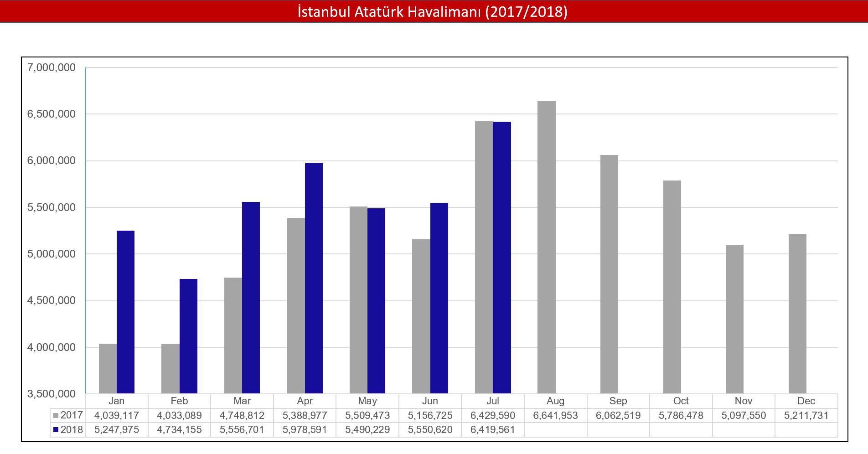Select the 2017 Oct value 5,786,478
The width and height of the screenshot is (868, 454).
(x=681, y=416)
